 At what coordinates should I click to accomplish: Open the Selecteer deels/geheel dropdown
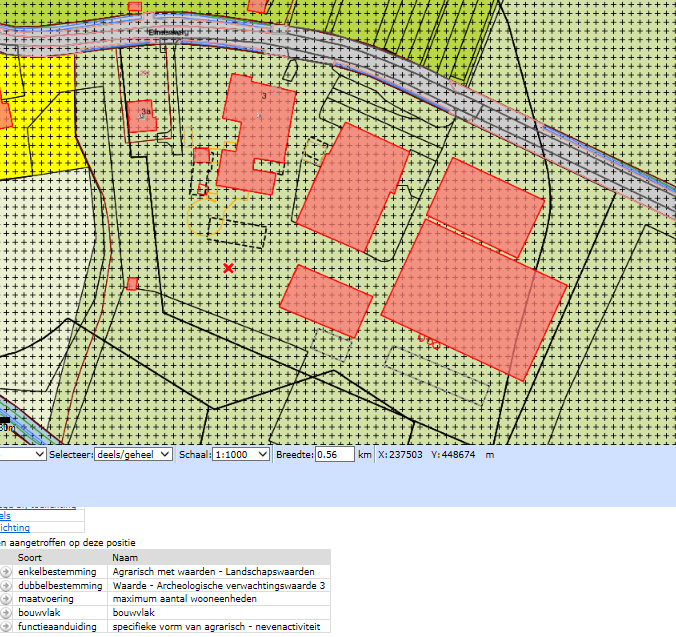coord(133,455)
